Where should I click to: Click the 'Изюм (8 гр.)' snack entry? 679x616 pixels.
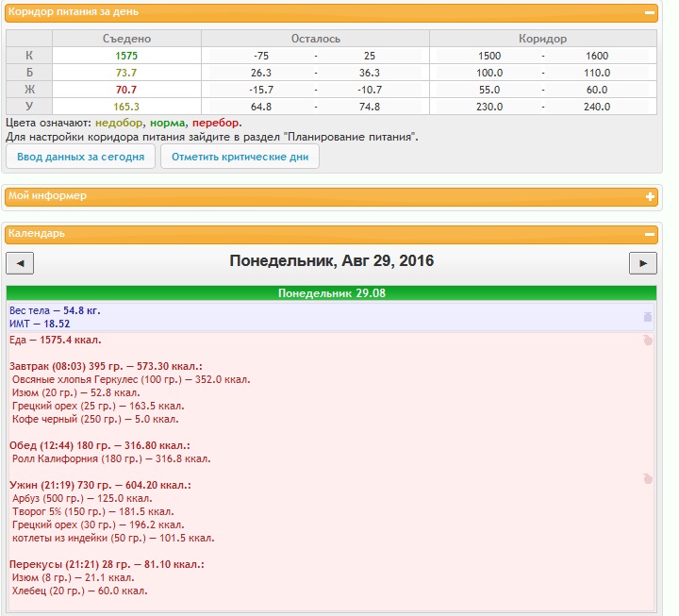coord(74,577)
